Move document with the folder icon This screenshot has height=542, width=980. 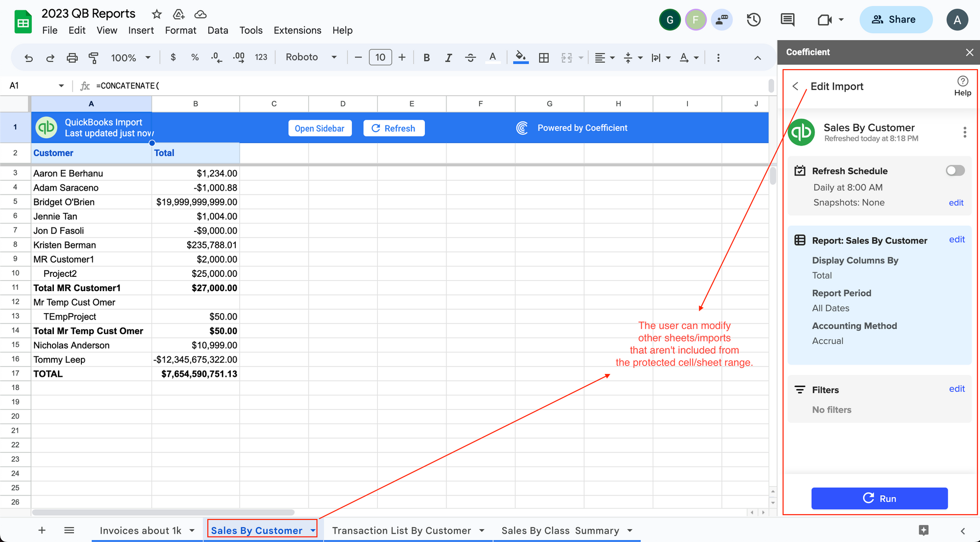pyautogui.click(x=179, y=14)
